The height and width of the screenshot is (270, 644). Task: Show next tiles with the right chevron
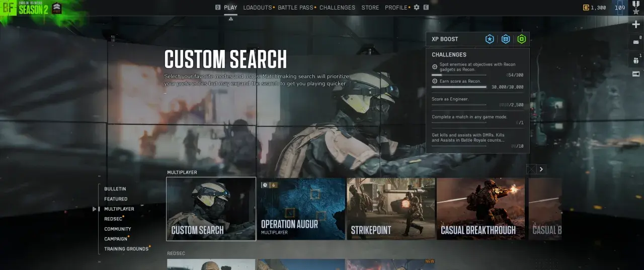point(541,169)
